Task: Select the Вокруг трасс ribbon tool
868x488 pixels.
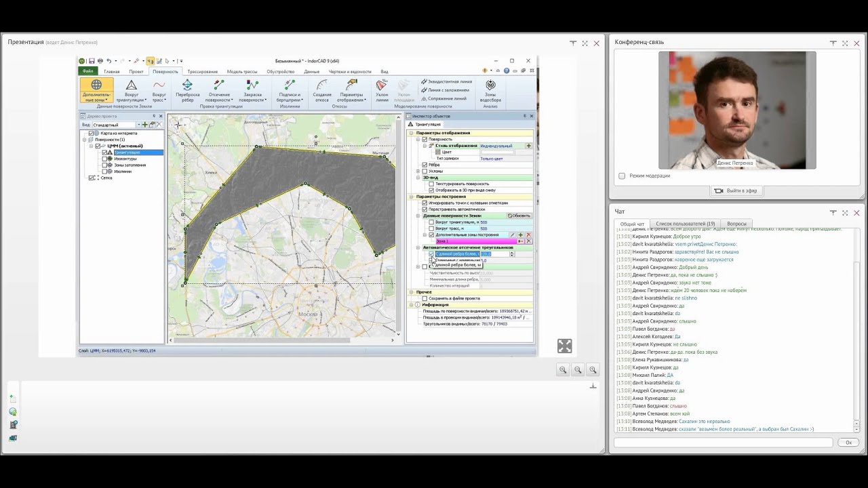Action: [159, 90]
